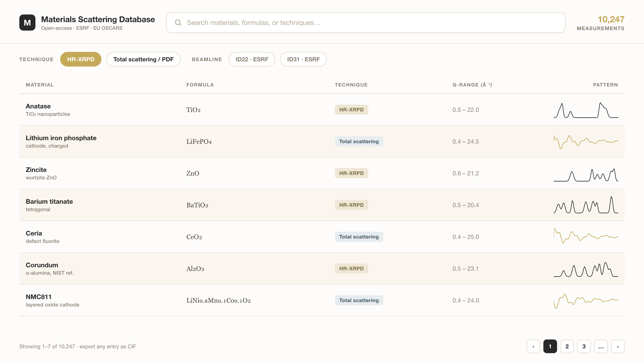Toggle the ID31 · ESRF beamline filter

[x=303, y=59]
